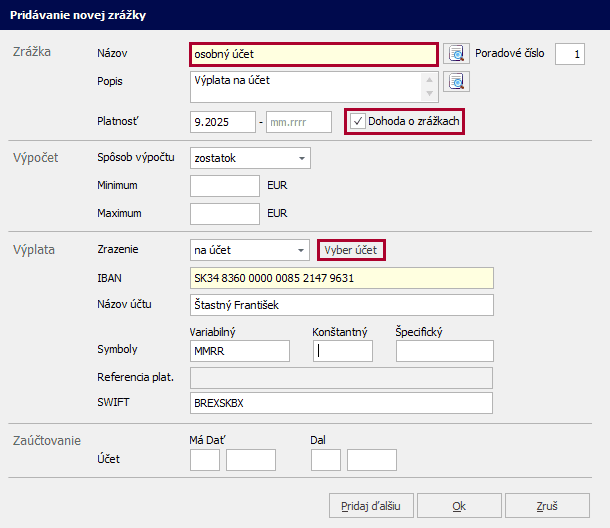Screen dimensions: 610x528
Task: Focus the Poradové číslo field
Action: coord(569,54)
